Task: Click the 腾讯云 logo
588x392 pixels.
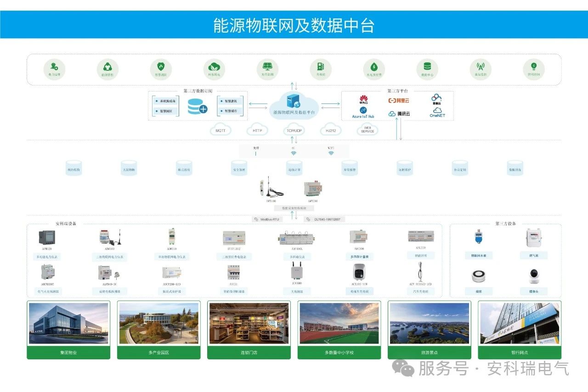Action: [399, 114]
